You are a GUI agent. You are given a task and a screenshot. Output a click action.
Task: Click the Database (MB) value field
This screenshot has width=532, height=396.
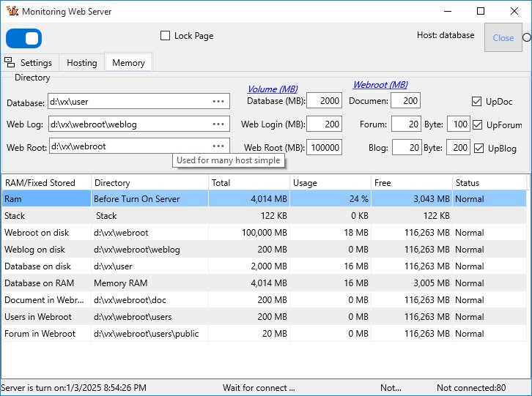324,101
